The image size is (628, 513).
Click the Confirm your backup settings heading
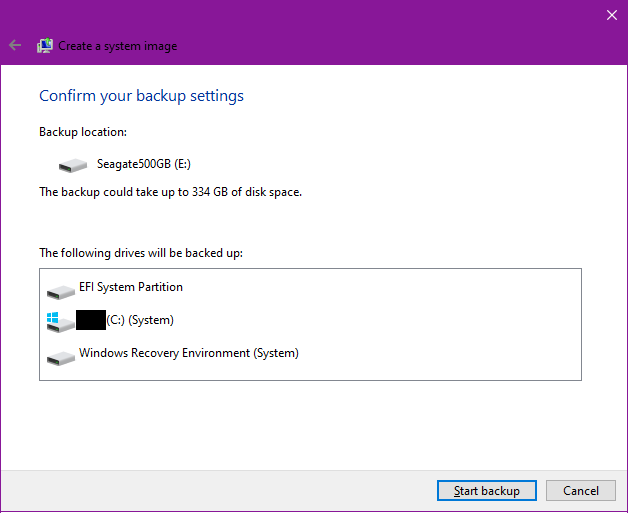pos(141,96)
